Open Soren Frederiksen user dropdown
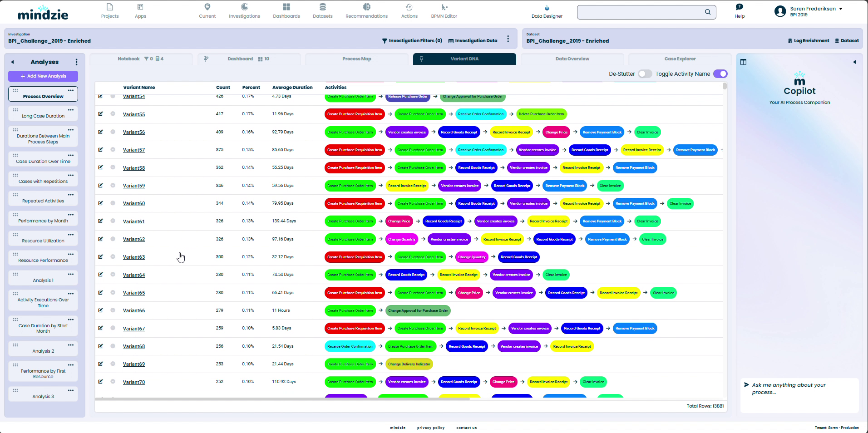Viewport: 868px width, 433px height. coord(840,9)
